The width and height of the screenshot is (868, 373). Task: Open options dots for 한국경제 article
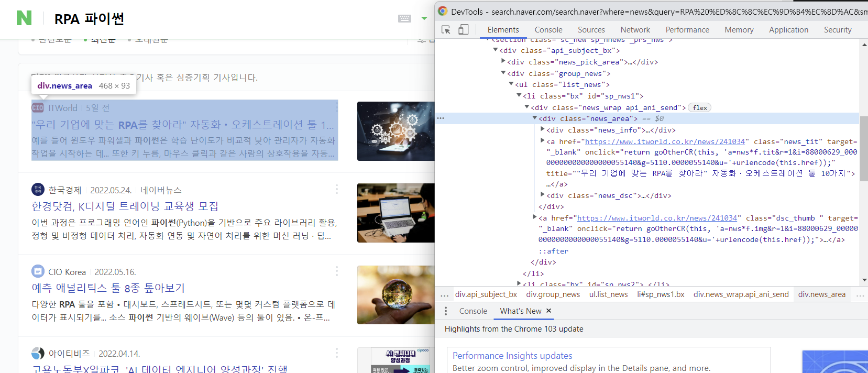pyautogui.click(x=336, y=189)
